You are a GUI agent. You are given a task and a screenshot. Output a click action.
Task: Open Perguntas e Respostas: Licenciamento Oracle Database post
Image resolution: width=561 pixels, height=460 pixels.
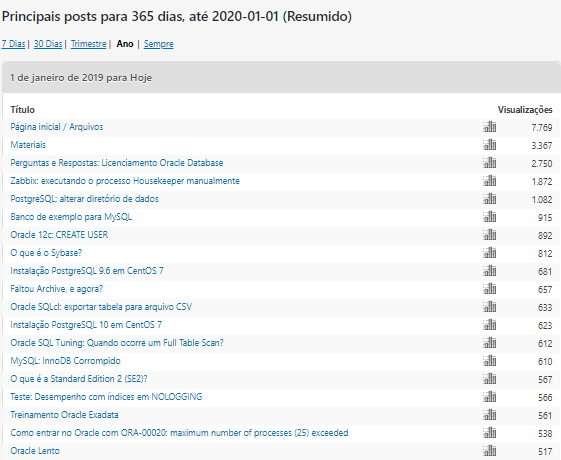click(x=117, y=163)
